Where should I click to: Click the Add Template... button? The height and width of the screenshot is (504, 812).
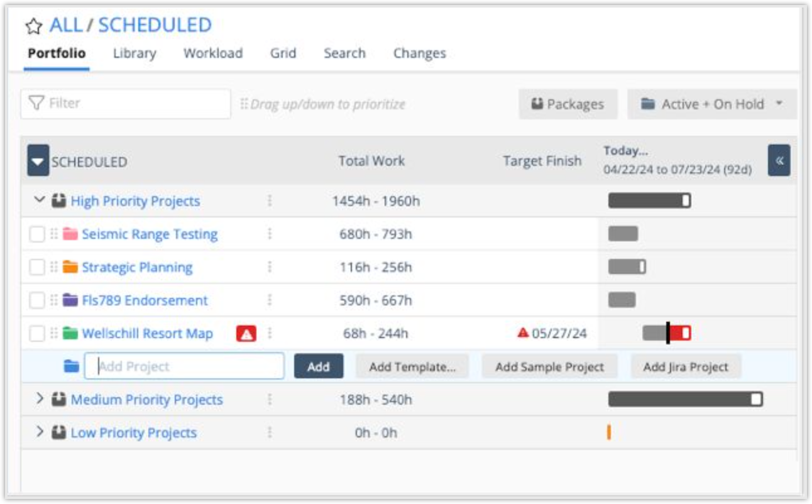412,367
